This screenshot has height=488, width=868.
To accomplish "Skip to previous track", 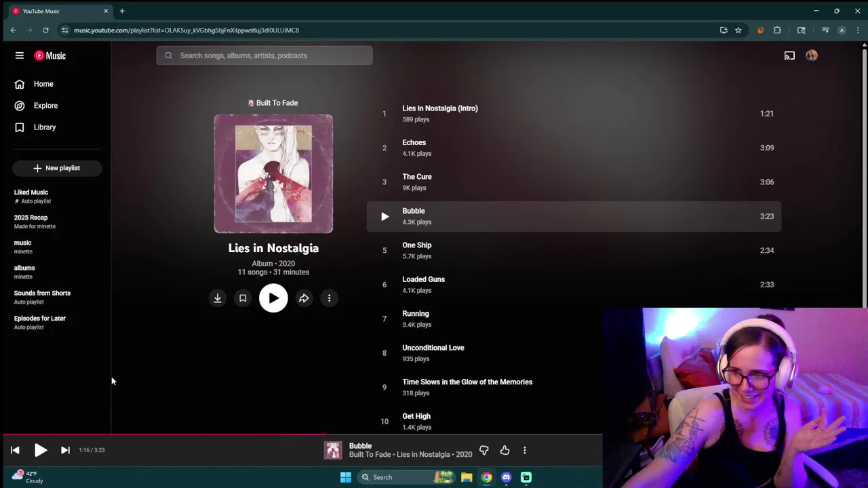I will pos(15,450).
